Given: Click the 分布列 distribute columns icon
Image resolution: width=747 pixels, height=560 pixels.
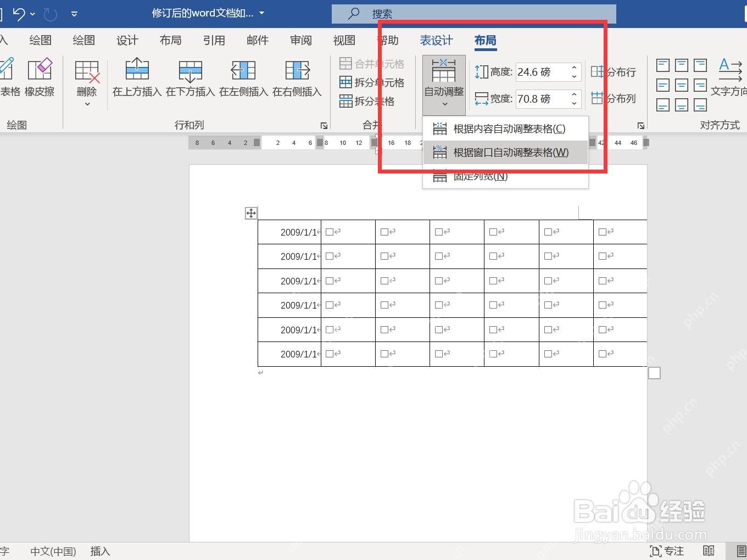Looking at the screenshot, I should [598, 98].
